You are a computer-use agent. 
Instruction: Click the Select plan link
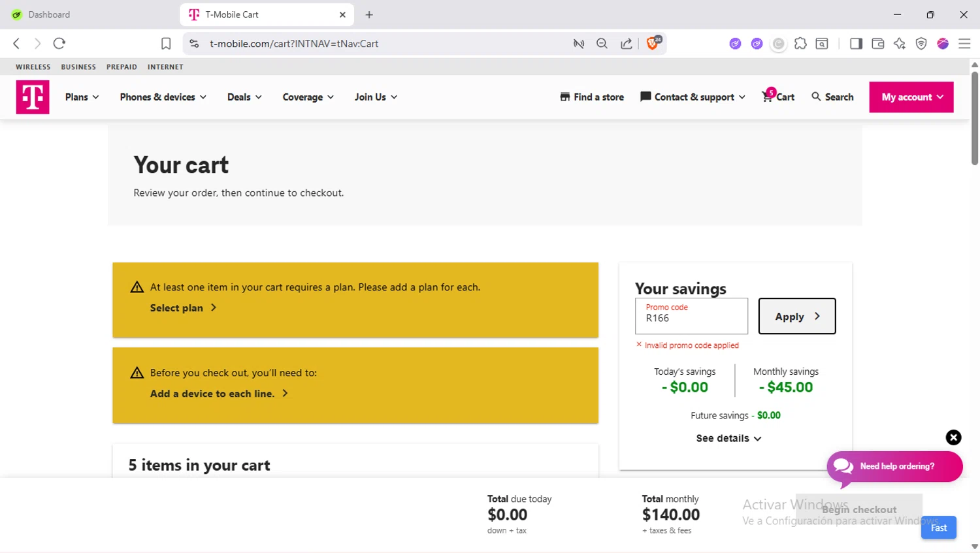pos(183,308)
